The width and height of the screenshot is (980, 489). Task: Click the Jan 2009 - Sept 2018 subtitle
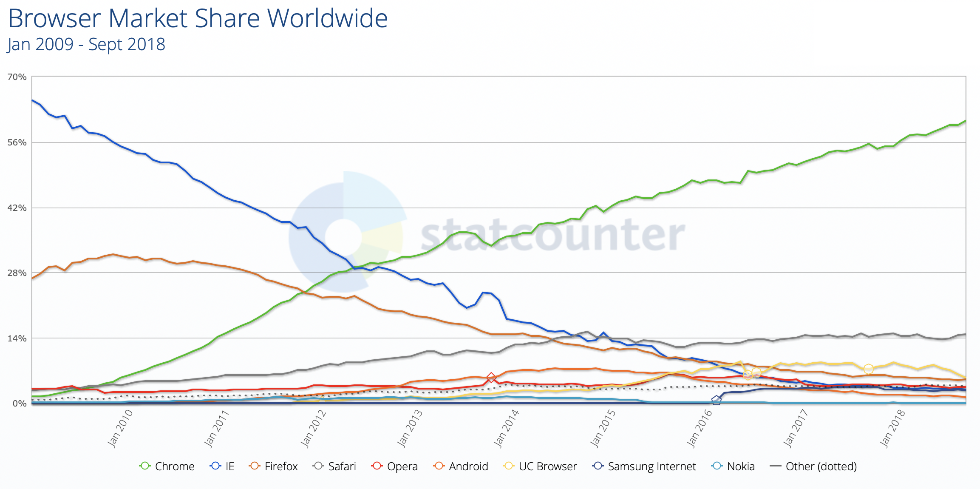pos(86,44)
